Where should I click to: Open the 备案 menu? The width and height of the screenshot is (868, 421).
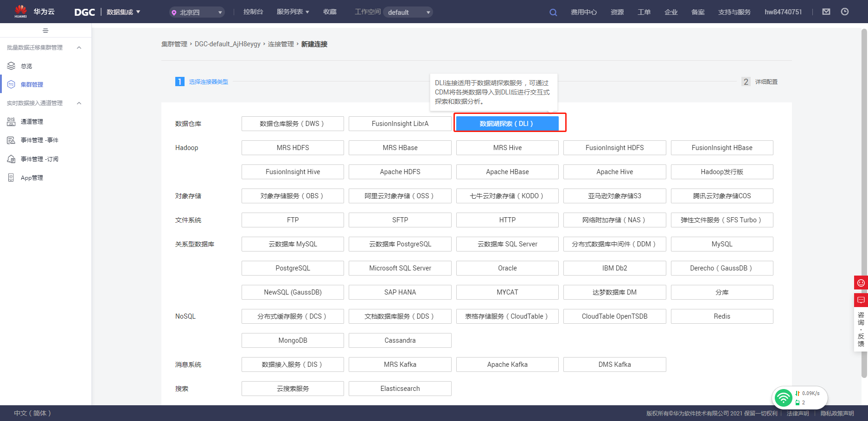coord(698,12)
